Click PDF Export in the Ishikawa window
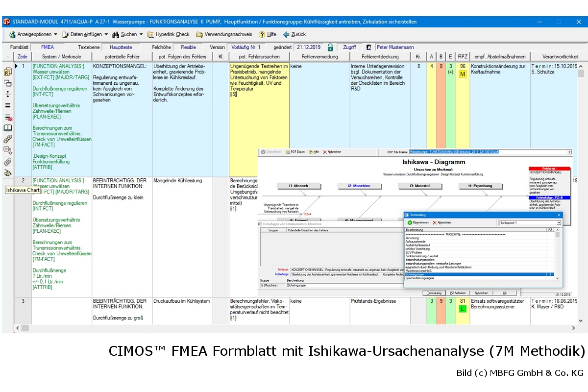 coord(295,152)
